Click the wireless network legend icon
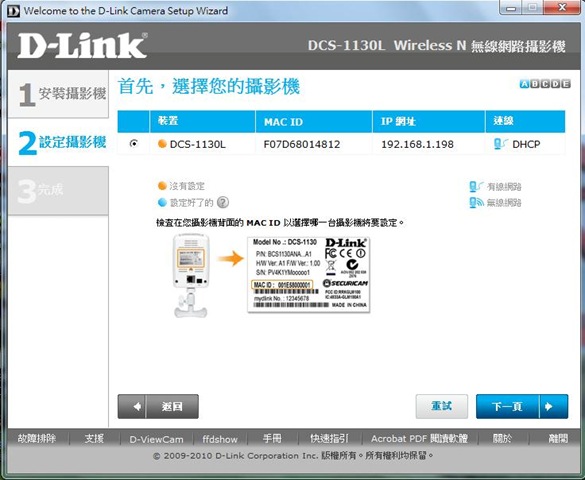Image resolution: width=585 pixels, height=480 pixels. (476, 203)
